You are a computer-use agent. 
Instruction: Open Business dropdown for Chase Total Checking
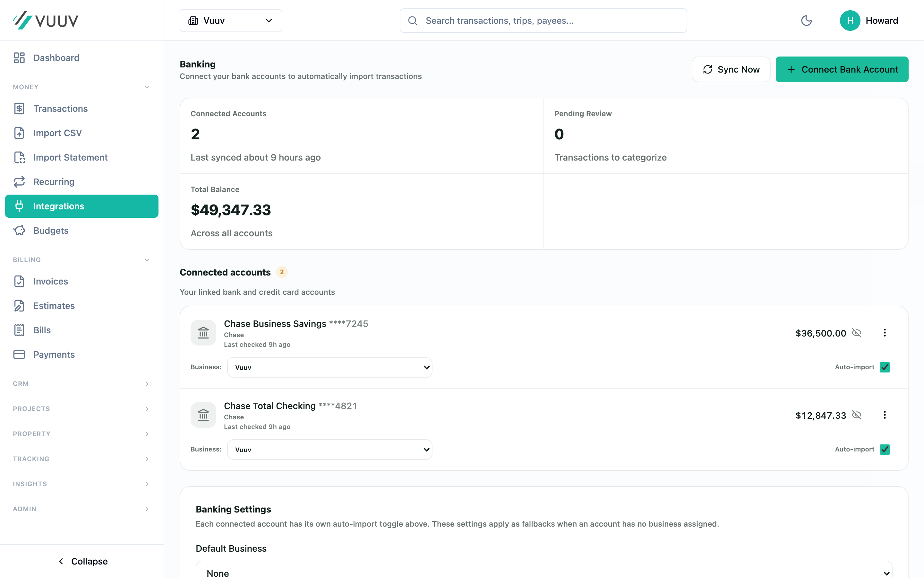coord(329,450)
